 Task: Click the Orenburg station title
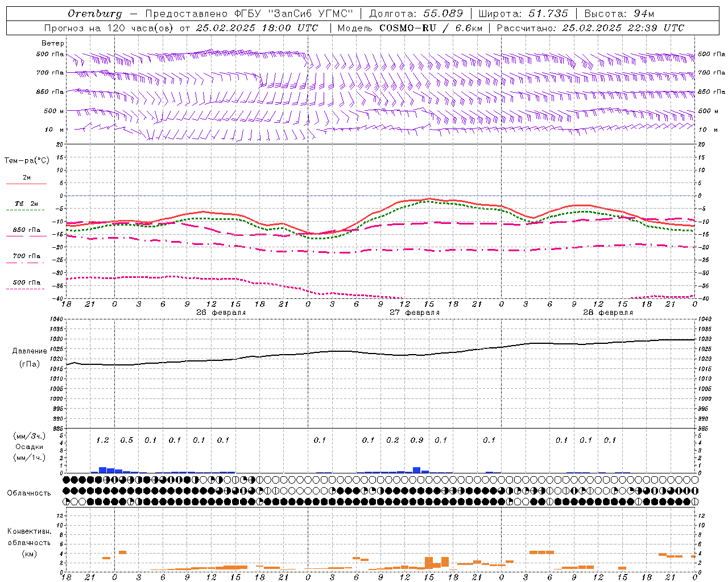[95, 14]
